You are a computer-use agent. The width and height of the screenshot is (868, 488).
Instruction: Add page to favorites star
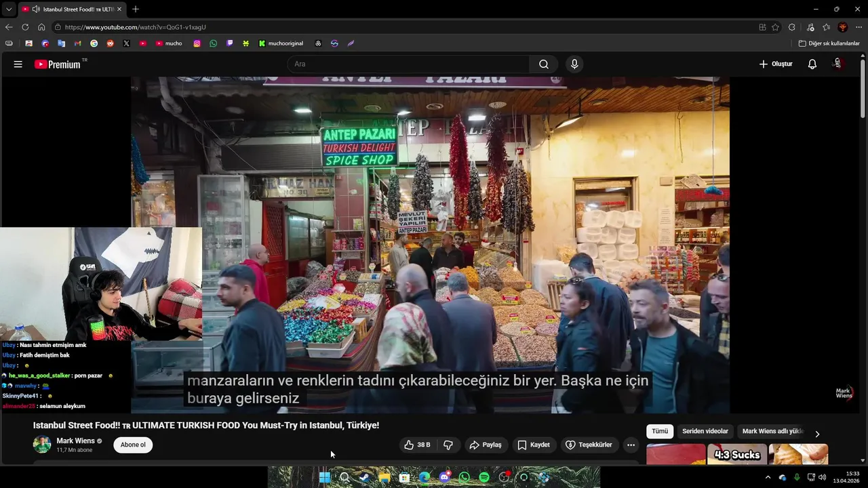pos(775,27)
